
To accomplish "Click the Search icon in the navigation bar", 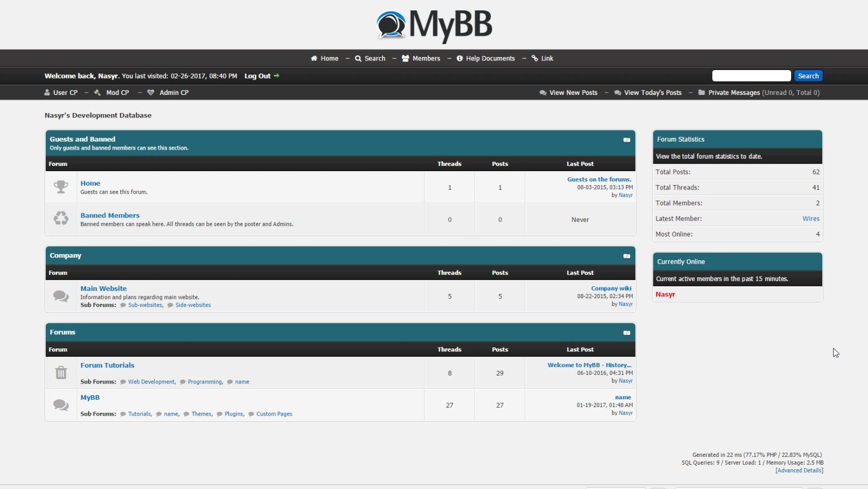I will [358, 58].
